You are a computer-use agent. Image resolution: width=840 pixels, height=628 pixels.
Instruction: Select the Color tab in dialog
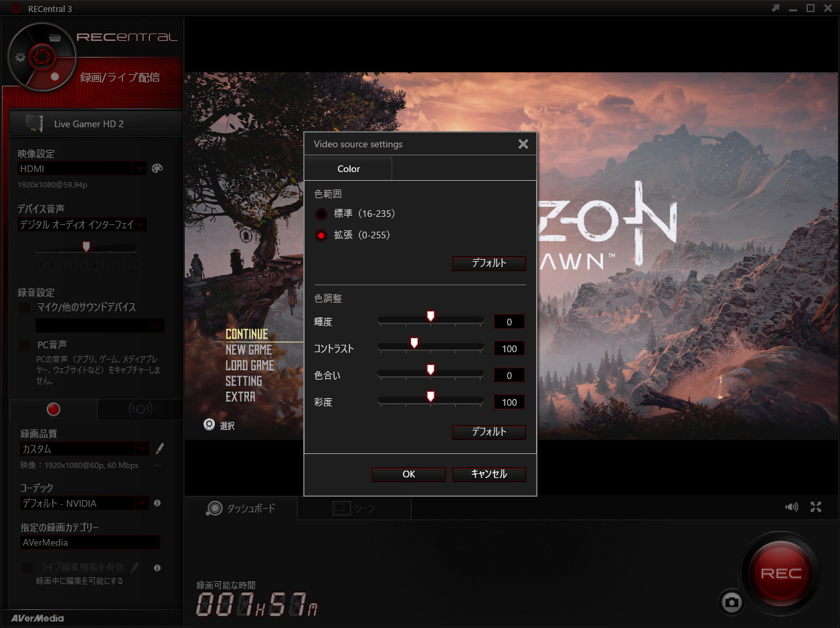click(348, 169)
